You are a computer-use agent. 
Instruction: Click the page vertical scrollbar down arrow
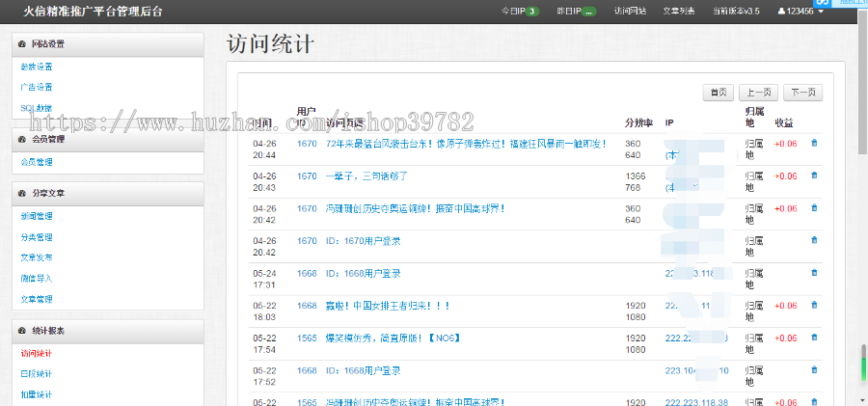tap(862, 400)
